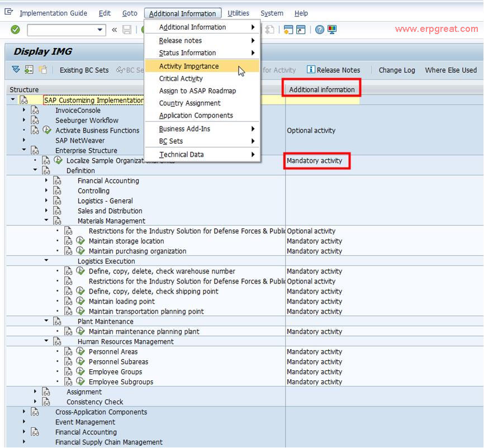Click the Where Else Used button
This screenshot has width=484, height=448.
coord(451,70)
